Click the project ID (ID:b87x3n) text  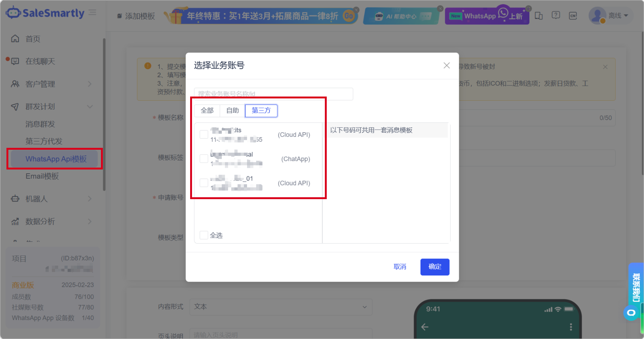pyautogui.click(x=77, y=258)
